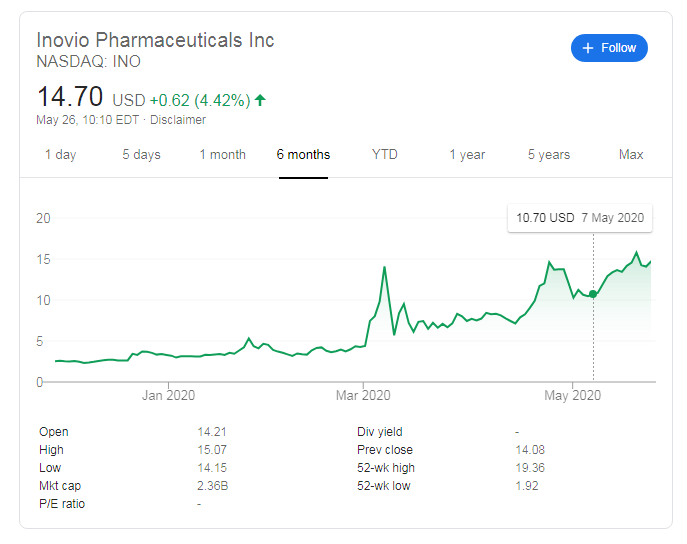This screenshot has width=687, height=544.
Task: Click the plus icon in Follow button
Action: click(588, 48)
